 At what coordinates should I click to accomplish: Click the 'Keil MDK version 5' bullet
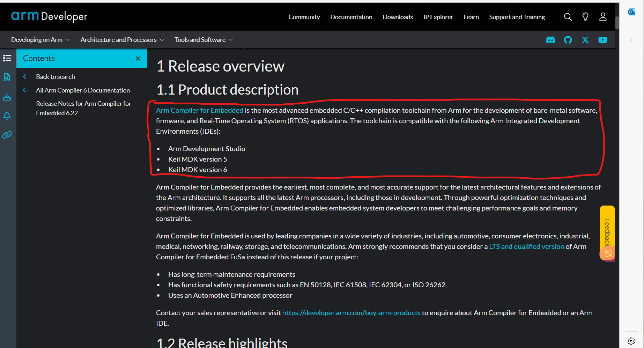pos(198,159)
